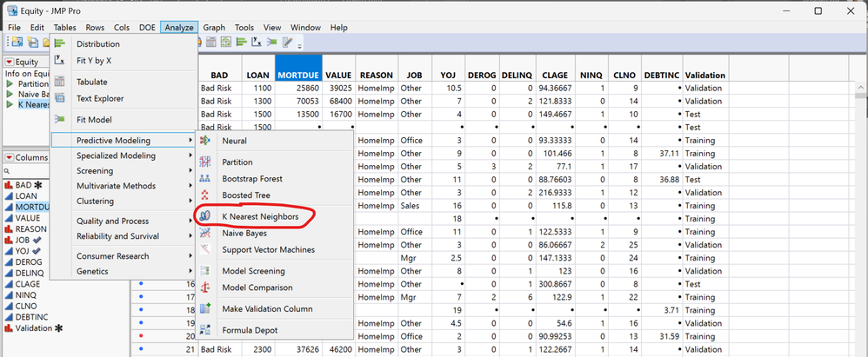Choose Make Validation Column

pos(267,308)
